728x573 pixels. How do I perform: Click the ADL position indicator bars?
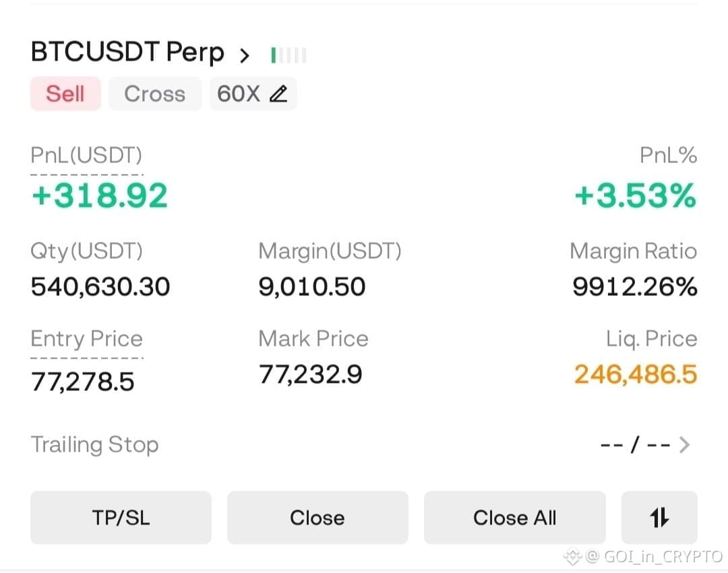pos(289,55)
